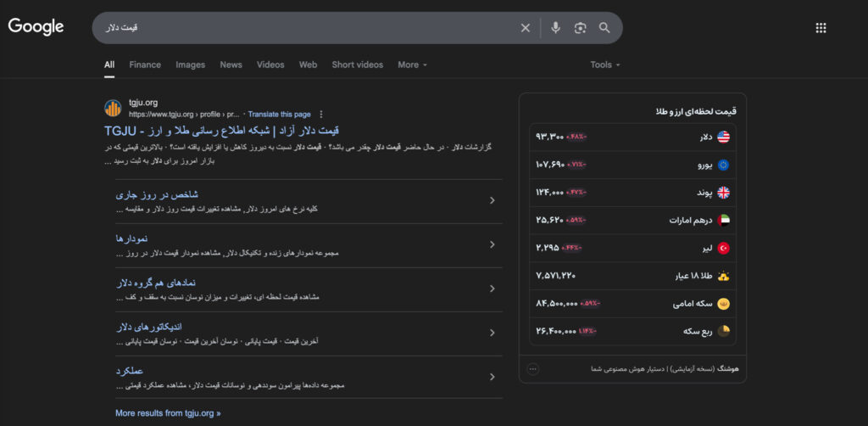Screen dimensions: 868x426
Task: Click the Google logo
Action: click(x=36, y=26)
